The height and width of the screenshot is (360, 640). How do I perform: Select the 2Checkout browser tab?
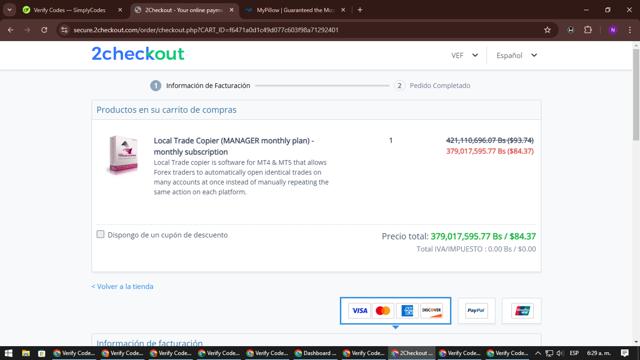[x=183, y=10]
